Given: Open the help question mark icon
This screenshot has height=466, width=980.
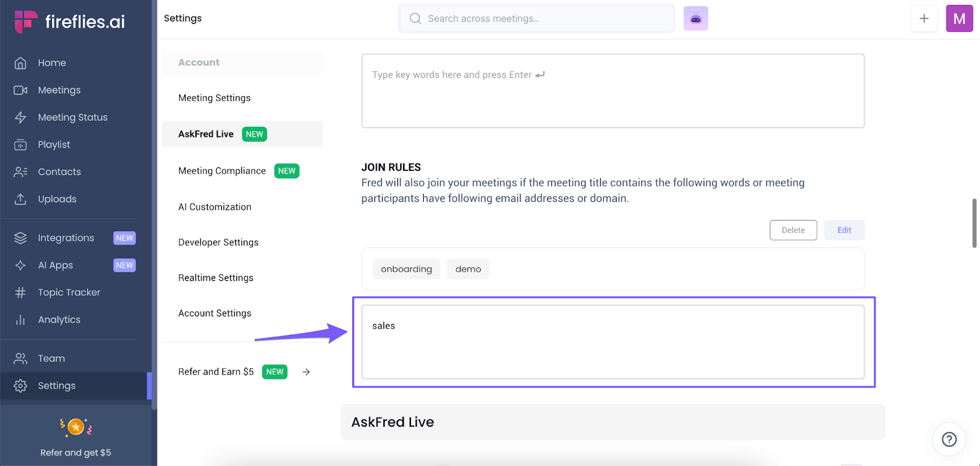Looking at the screenshot, I should (949, 439).
